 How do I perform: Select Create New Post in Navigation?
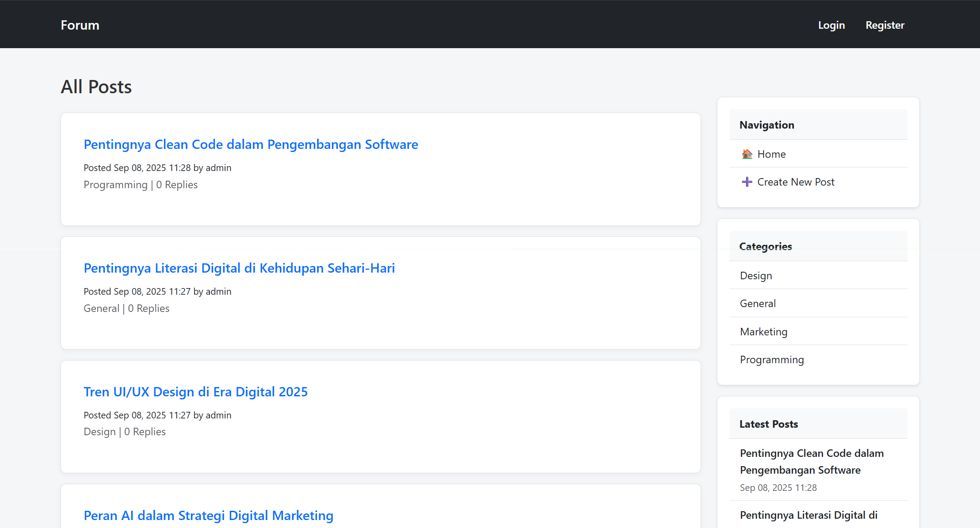pyautogui.click(x=796, y=182)
